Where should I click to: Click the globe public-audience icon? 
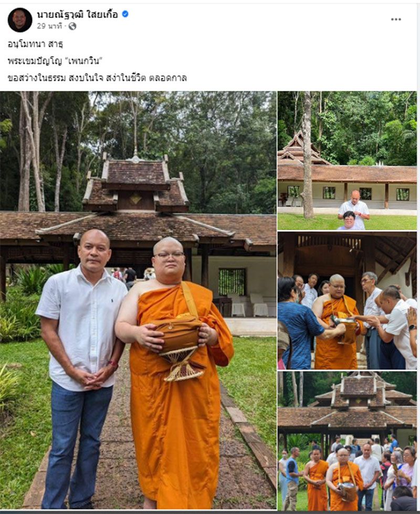click(x=72, y=26)
